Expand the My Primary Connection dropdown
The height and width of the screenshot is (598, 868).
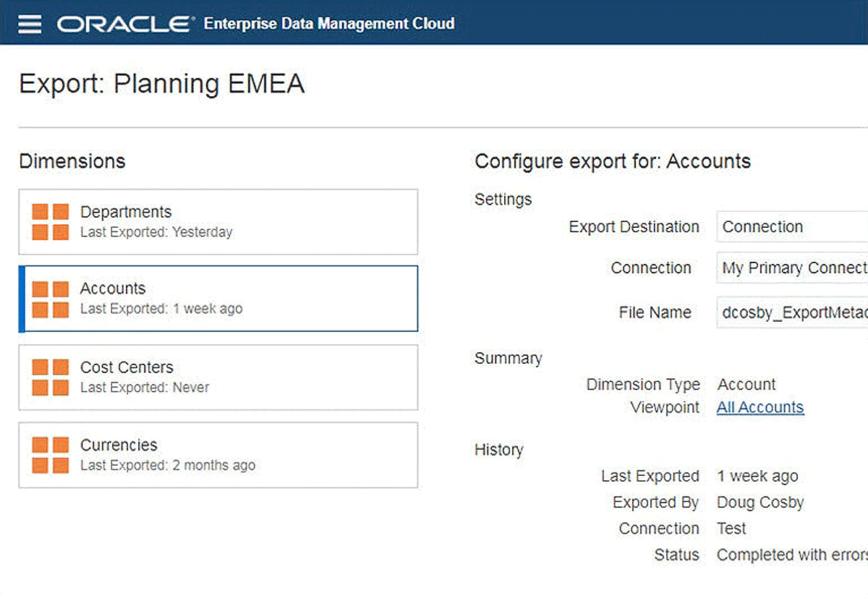pyautogui.click(x=792, y=268)
